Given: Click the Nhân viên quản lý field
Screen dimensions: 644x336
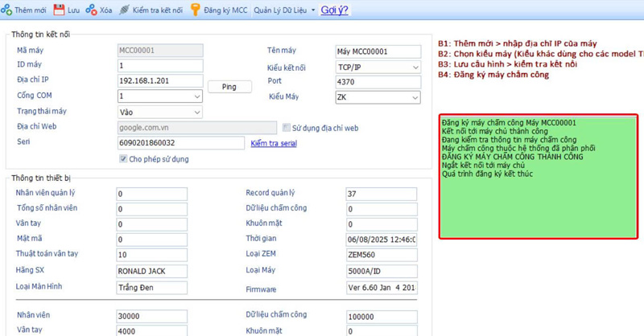Looking at the screenshot, I should 151,194.
